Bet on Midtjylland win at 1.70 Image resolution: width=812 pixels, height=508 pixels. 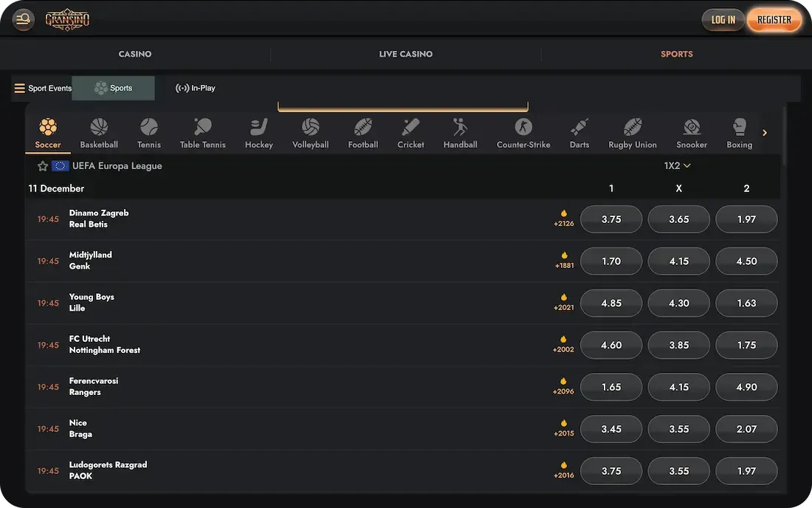[611, 261]
